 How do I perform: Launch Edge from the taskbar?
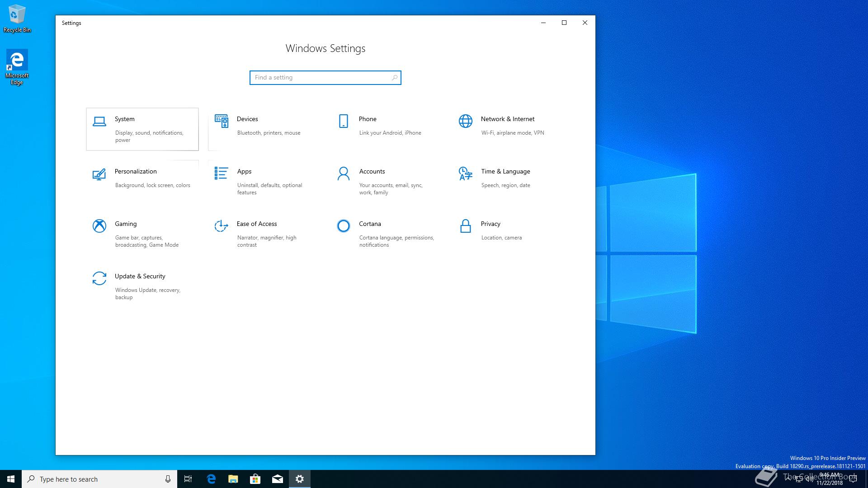[211, 479]
